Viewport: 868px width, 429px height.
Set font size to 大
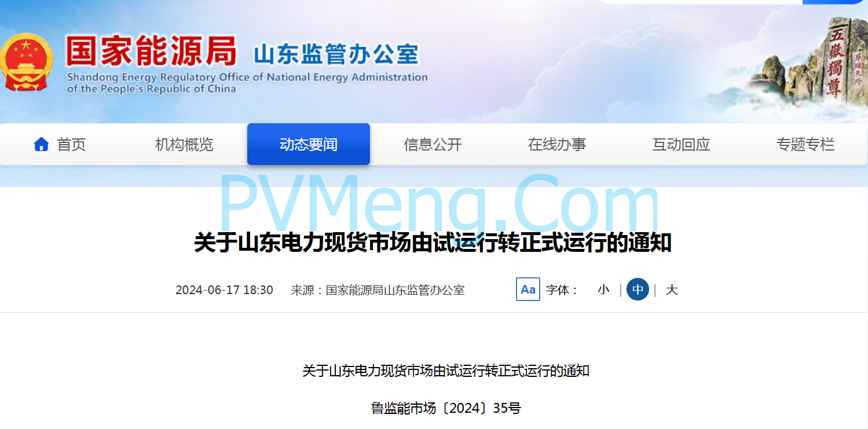coord(672,289)
